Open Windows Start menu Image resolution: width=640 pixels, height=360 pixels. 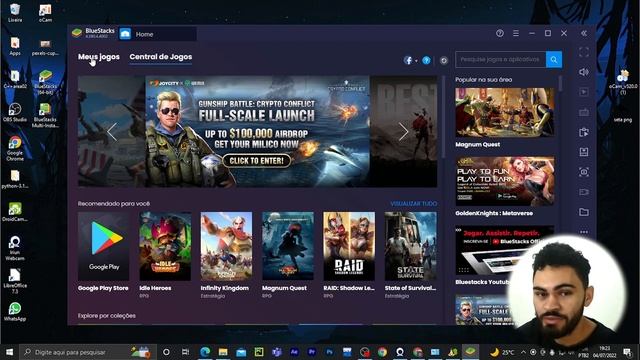[x=9, y=351]
